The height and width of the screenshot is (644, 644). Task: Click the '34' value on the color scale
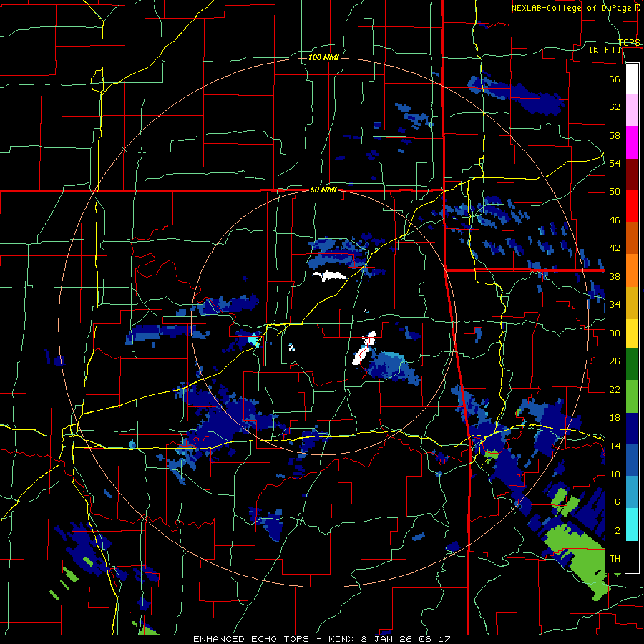pyautogui.click(x=615, y=305)
